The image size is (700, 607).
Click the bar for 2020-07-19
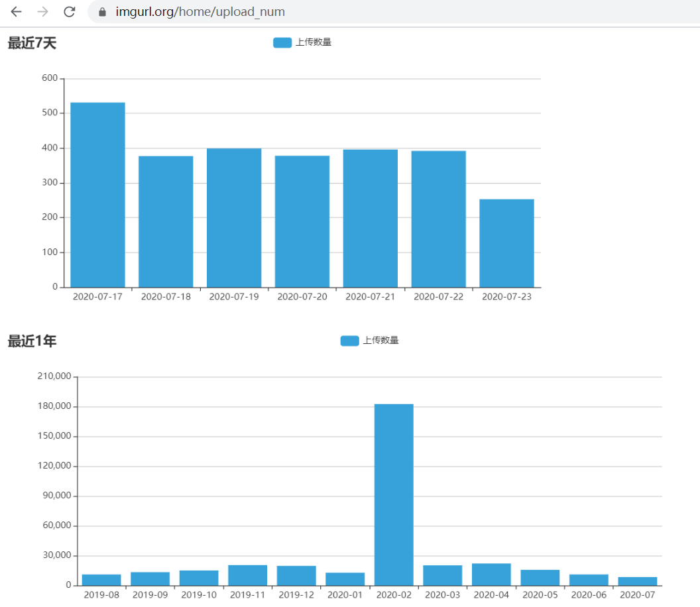point(234,217)
